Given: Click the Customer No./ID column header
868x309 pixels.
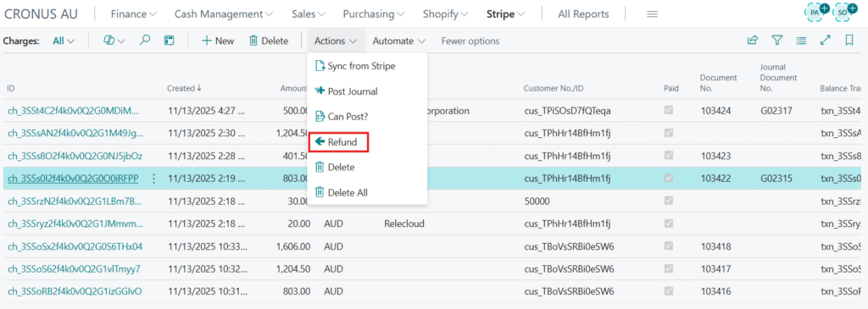Looking at the screenshot, I should click(x=554, y=88).
